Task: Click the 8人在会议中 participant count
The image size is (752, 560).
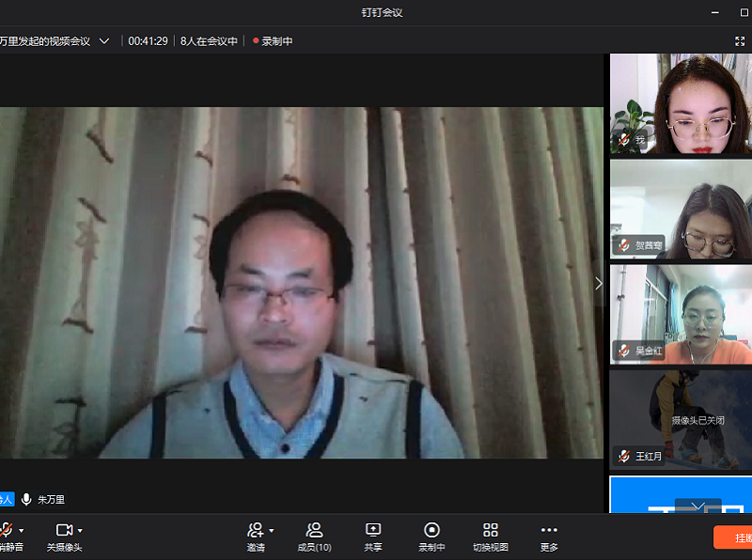Action: tap(209, 41)
